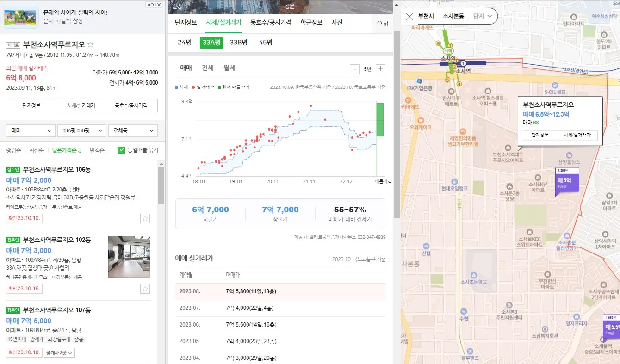Sort listings by 최신순
This screenshot has height=364, width=620.
[37, 150]
